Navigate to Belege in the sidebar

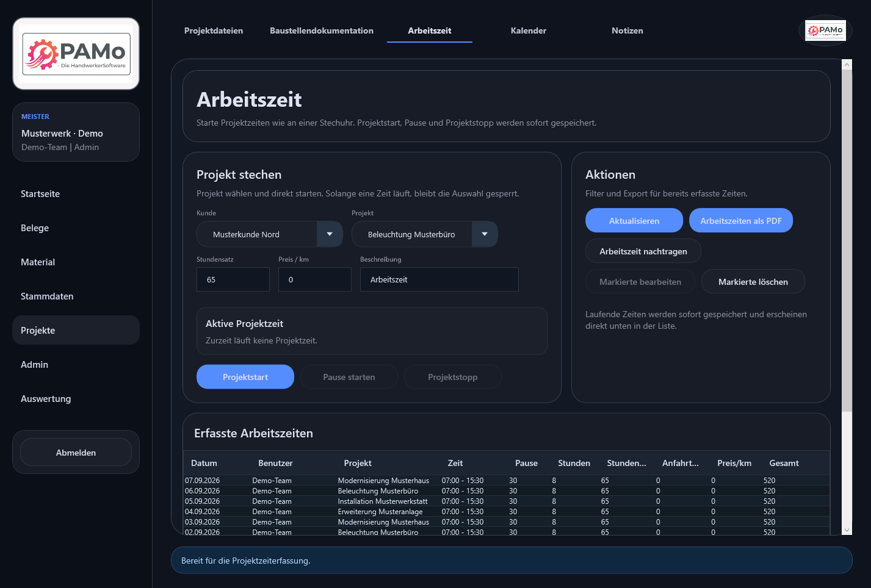coord(76,228)
